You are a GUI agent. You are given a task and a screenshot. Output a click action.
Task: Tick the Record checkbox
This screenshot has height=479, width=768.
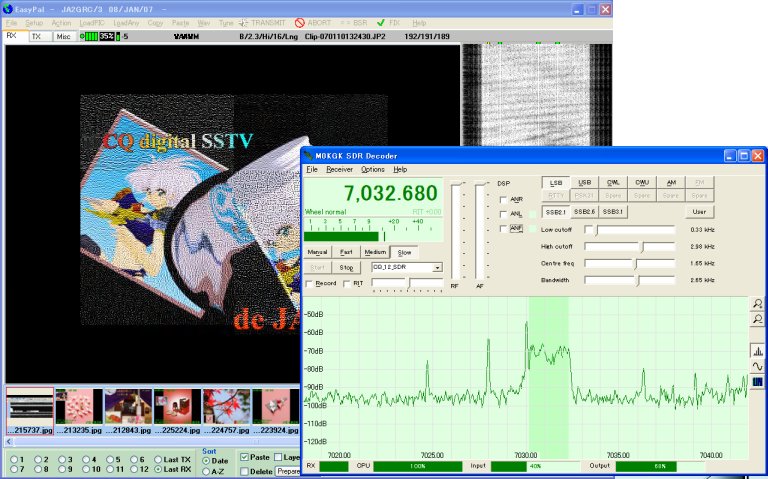click(309, 284)
